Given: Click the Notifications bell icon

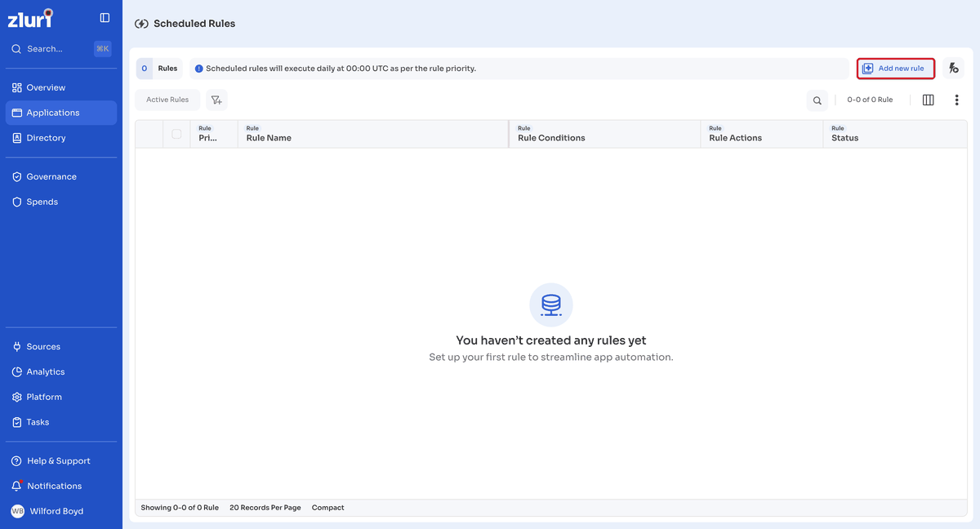Looking at the screenshot, I should click(16, 486).
